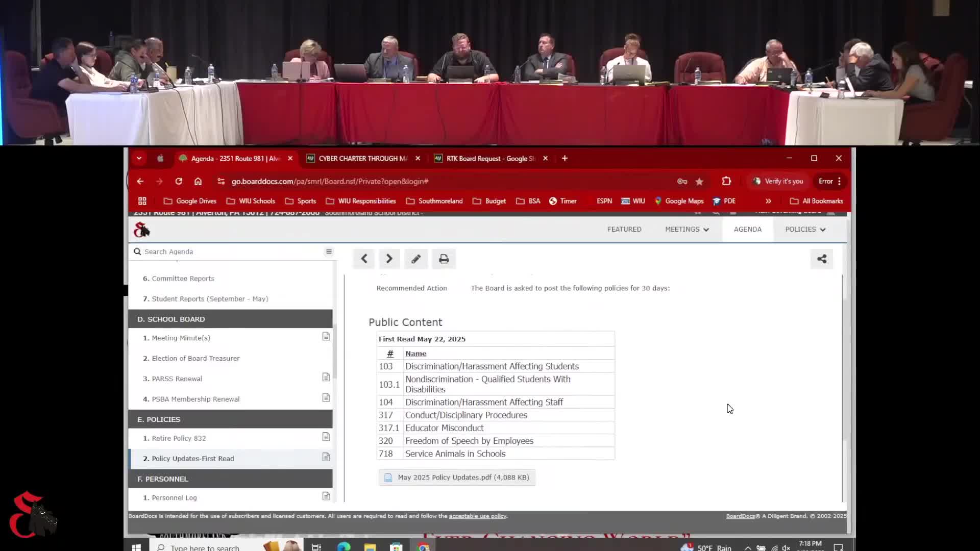This screenshot has width=980, height=551.
Task: Open the document icon next to Meeting Minute(s)
Action: click(x=326, y=337)
